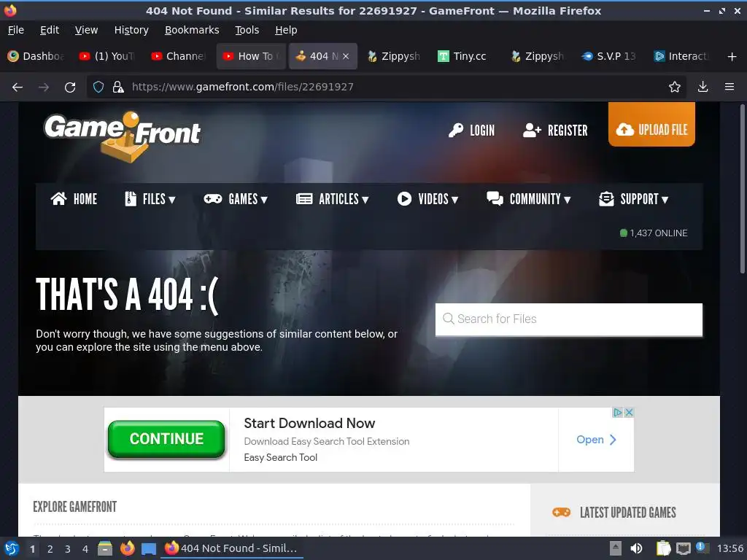
Task: Expand the FILES dropdown menu
Action: (150, 198)
